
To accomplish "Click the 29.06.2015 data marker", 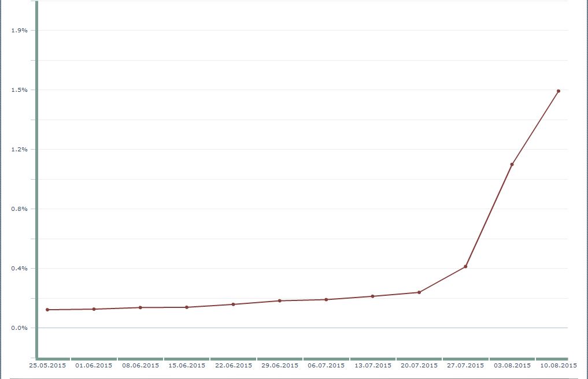I will point(279,301).
